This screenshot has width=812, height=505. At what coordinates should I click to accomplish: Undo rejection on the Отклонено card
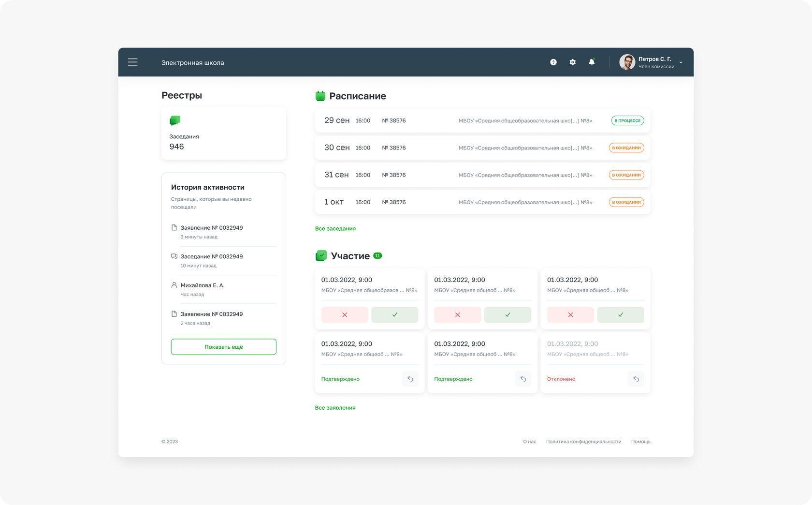point(636,379)
